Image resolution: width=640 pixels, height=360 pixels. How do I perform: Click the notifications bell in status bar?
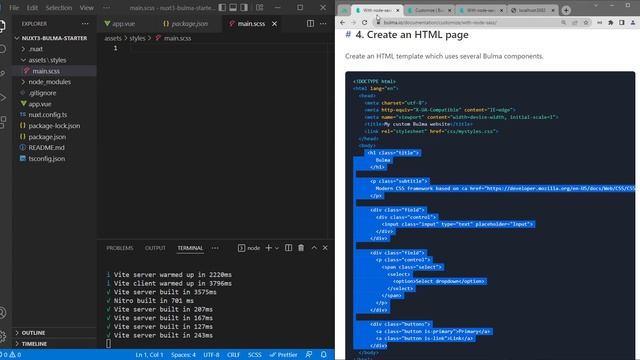(323, 355)
